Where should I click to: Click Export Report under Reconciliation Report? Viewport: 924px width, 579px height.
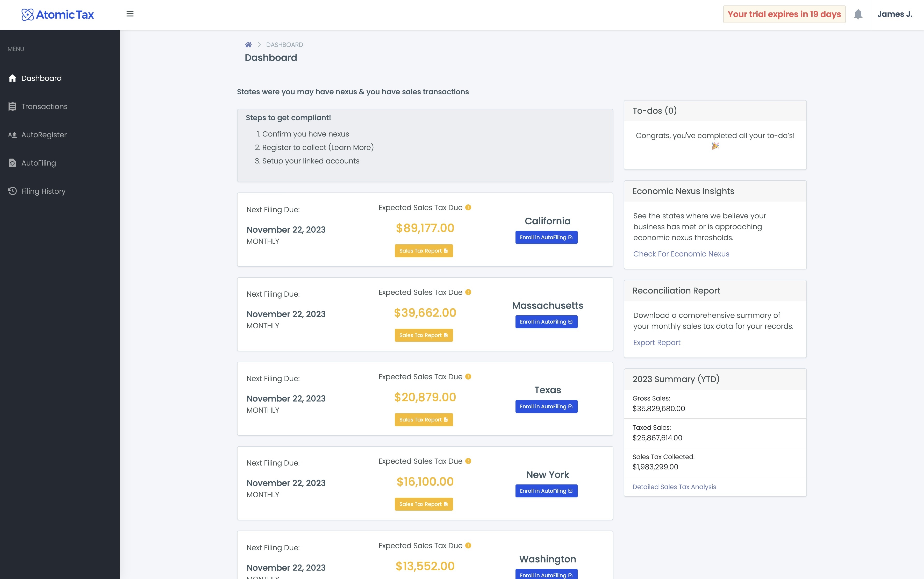pyautogui.click(x=657, y=342)
